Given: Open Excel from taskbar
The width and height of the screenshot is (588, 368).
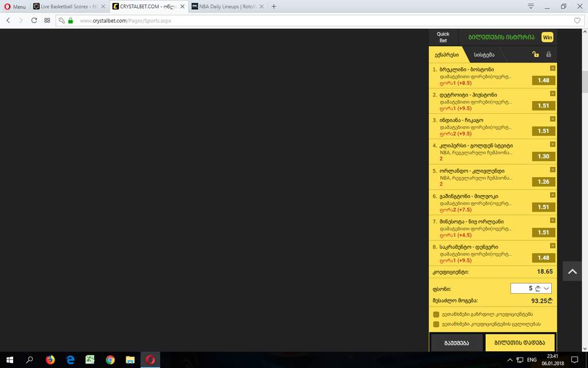Looking at the screenshot, I should tap(90, 360).
